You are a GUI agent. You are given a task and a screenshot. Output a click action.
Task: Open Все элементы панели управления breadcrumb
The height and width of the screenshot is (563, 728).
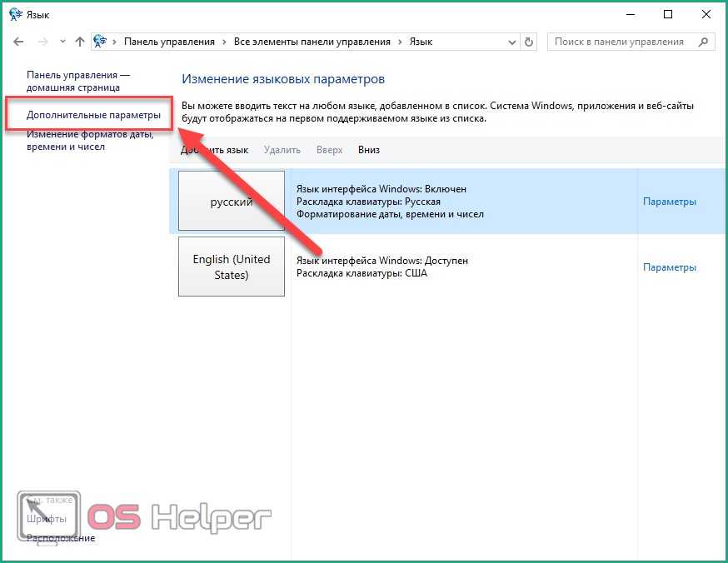coord(312,42)
